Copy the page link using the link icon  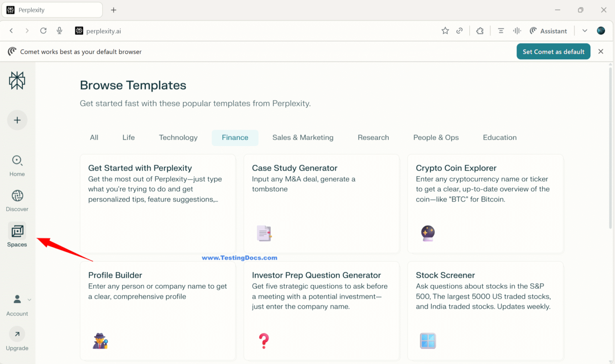(x=459, y=30)
